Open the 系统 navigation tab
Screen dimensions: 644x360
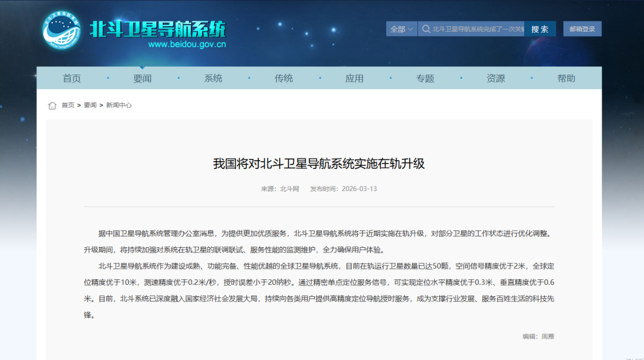point(213,78)
